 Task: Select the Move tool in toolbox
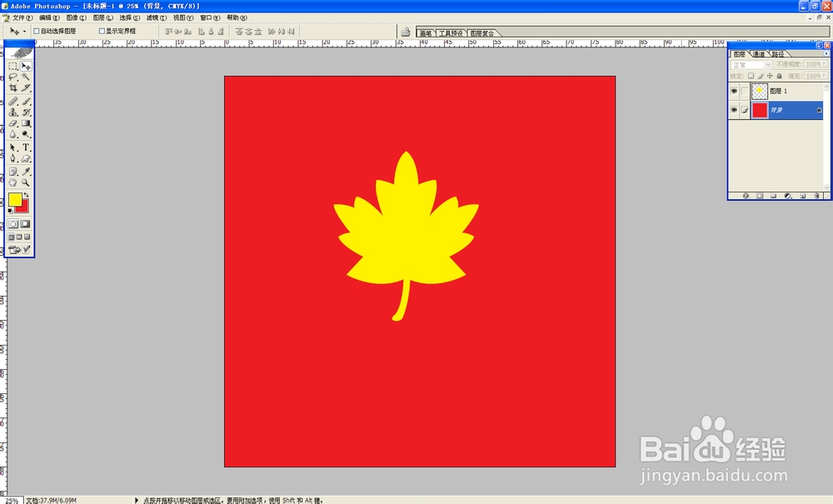pyautogui.click(x=26, y=67)
